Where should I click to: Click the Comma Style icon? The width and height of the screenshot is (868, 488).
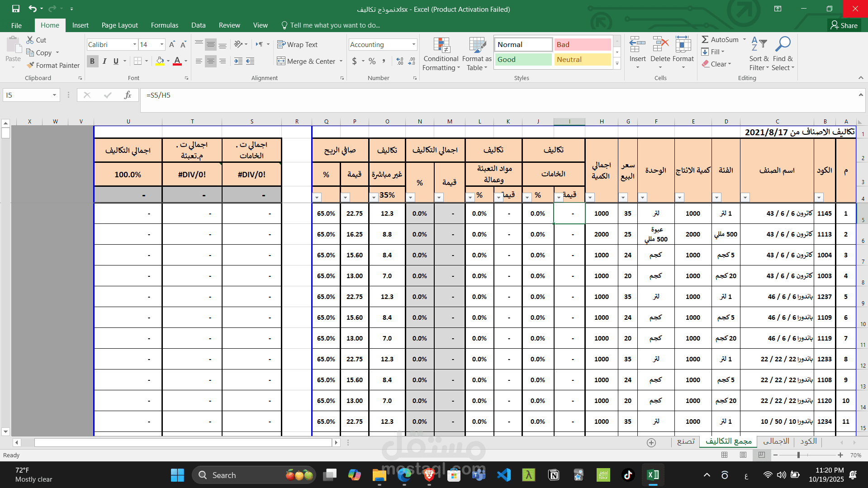[x=384, y=61]
